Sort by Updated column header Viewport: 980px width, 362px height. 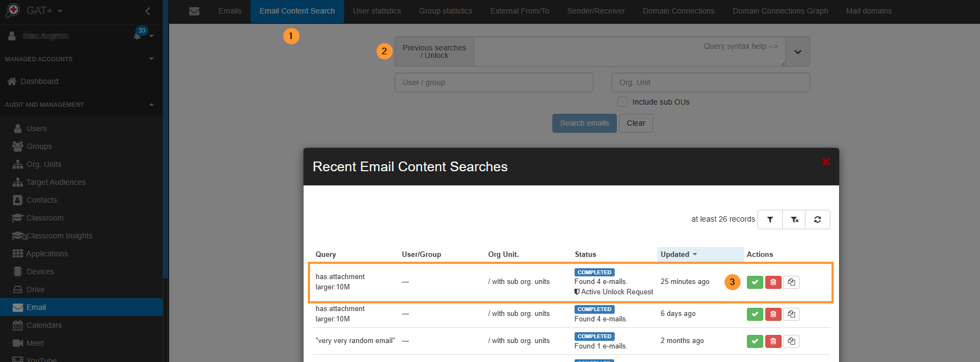point(700,254)
